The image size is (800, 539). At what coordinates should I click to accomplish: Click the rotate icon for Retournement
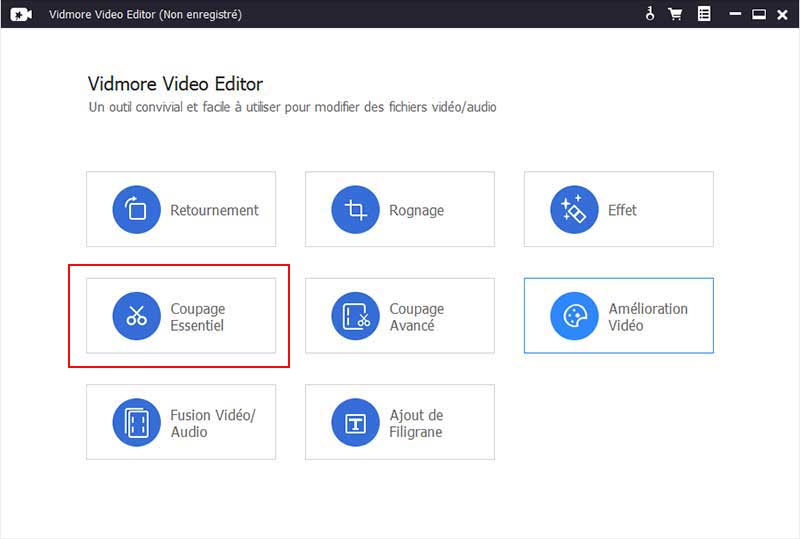137,210
